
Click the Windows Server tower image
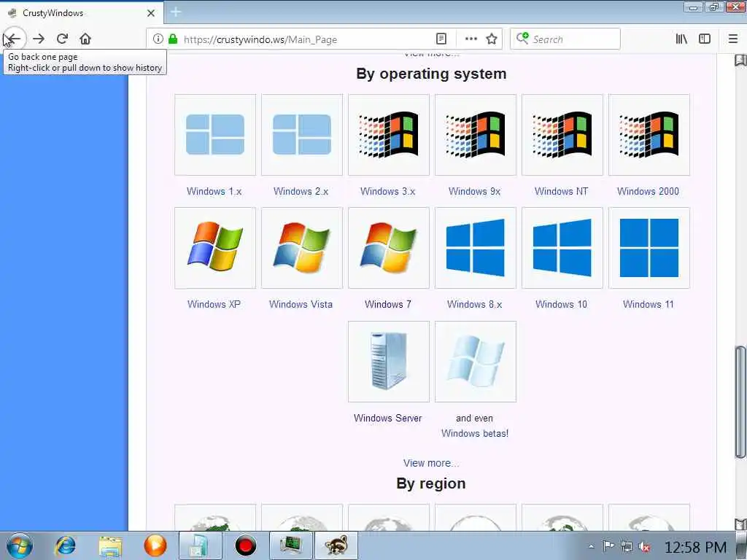[x=388, y=362]
